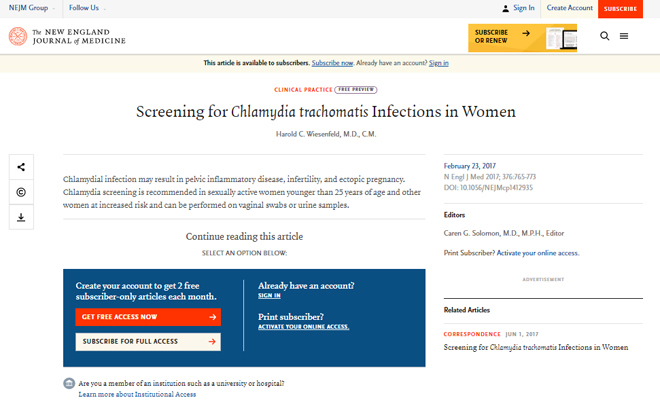Open the hamburger menu icon

[624, 36]
